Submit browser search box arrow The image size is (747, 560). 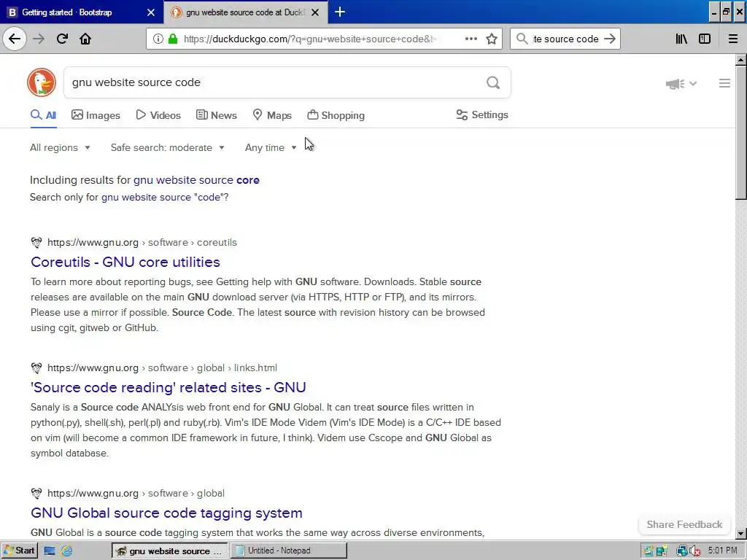tap(610, 39)
